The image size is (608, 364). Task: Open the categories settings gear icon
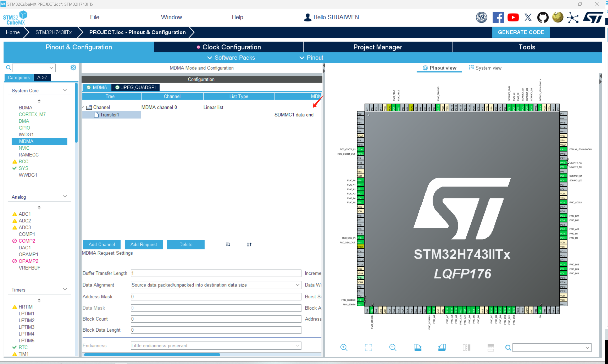pos(73,67)
